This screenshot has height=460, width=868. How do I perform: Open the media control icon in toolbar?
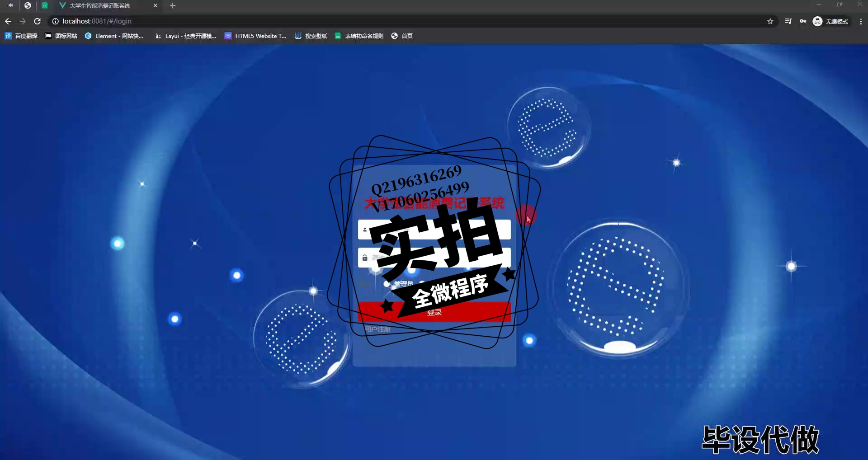pyautogui.click(x=788, y=21)
